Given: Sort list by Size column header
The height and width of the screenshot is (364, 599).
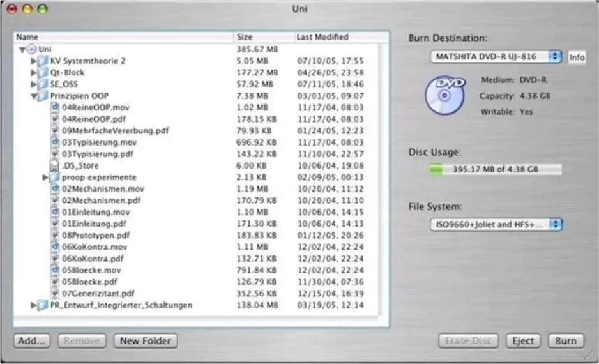Looking at the screenshot, I should tap(264, 37).
